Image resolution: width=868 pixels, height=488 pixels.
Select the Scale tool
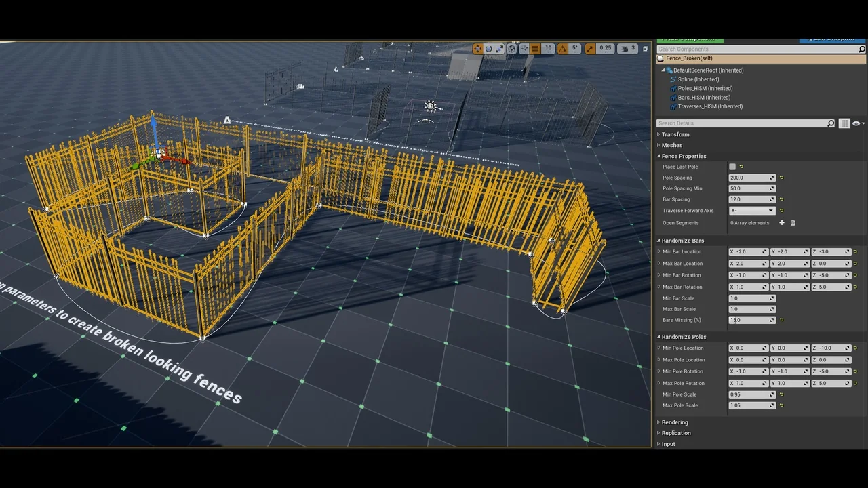tap(499, 48)
